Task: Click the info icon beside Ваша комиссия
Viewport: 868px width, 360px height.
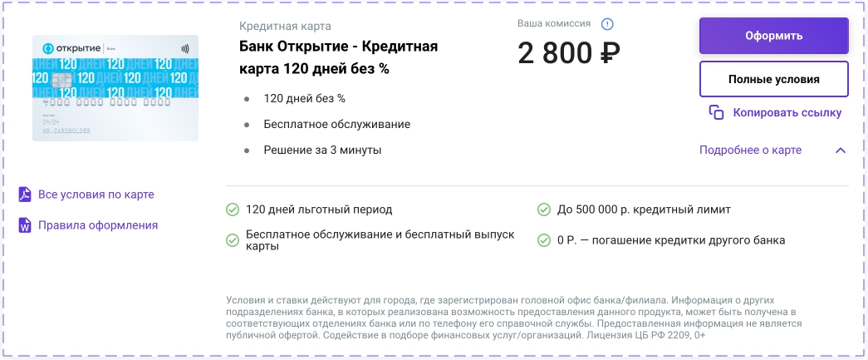Action: pos(608,24)
